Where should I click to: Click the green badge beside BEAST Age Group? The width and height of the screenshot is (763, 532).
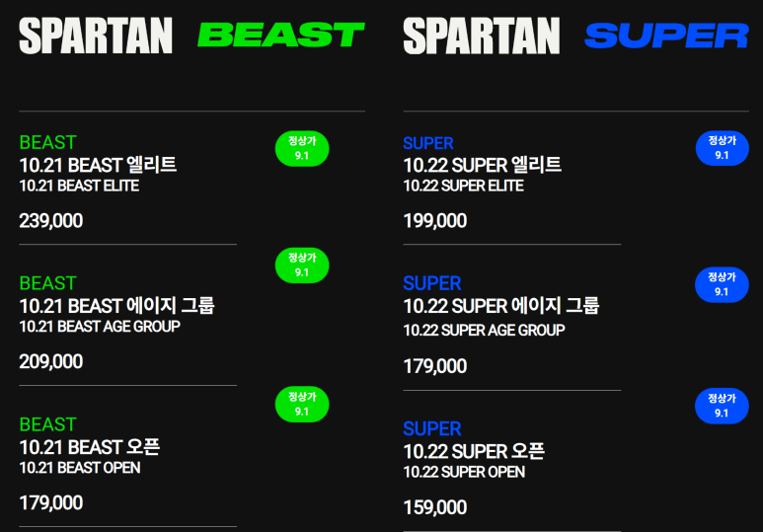point(302,266)
